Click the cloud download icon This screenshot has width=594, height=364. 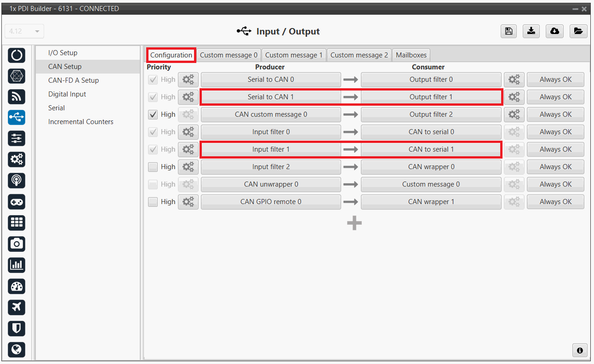click(555, 31)
